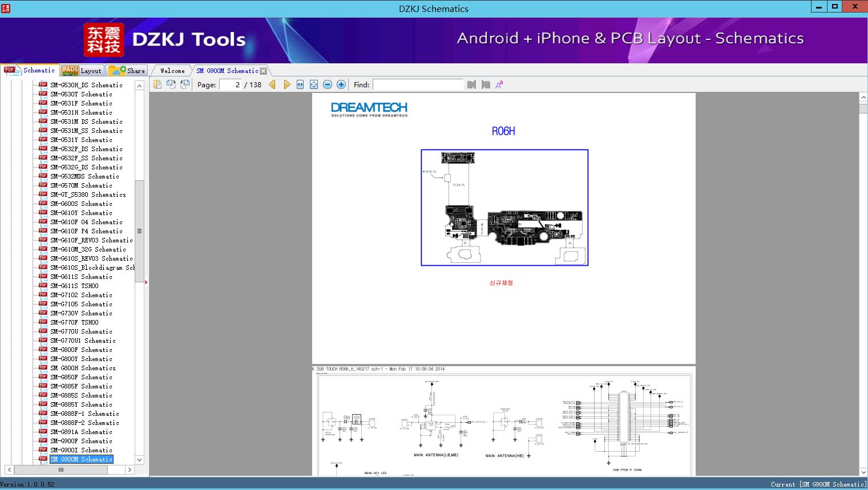Select SM-G610Y Schematic

tap(81, 213)
